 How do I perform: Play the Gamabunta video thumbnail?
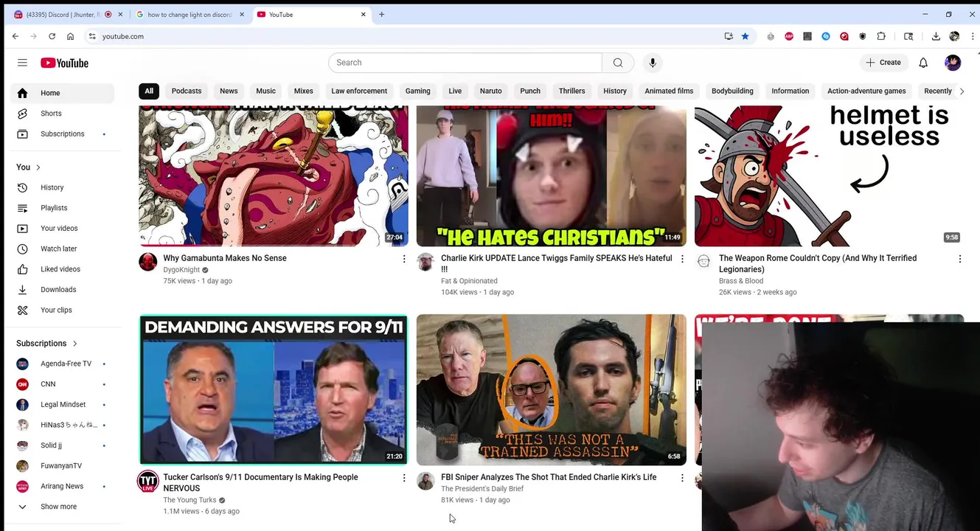click(x=274, y=176)
